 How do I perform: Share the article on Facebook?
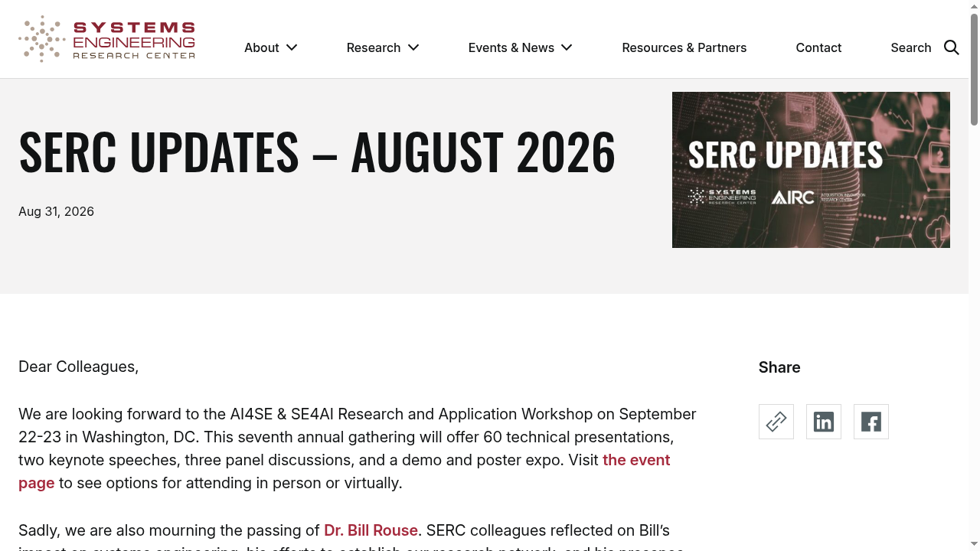pos(871,422)
